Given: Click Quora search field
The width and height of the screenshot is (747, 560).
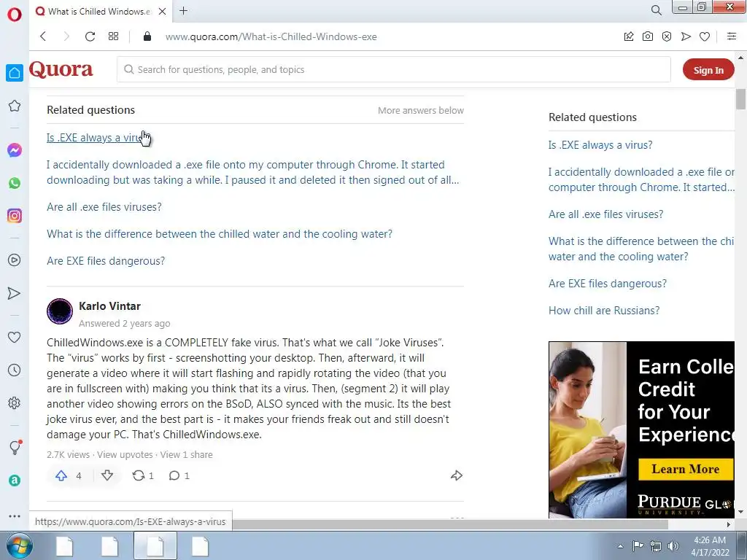Looking at the screenshot, I should [393, 69].
